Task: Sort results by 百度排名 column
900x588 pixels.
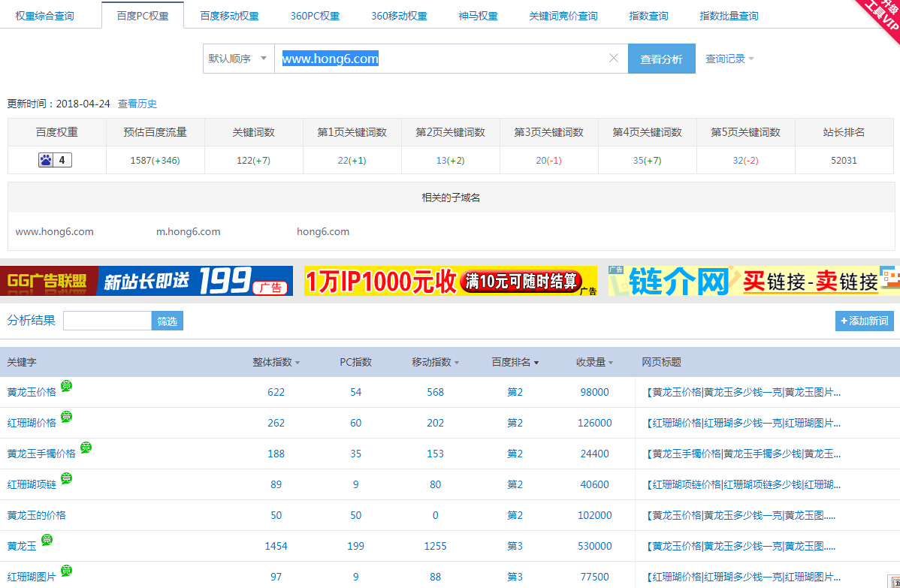Action: pyautogui.click(x=515, y=362)
